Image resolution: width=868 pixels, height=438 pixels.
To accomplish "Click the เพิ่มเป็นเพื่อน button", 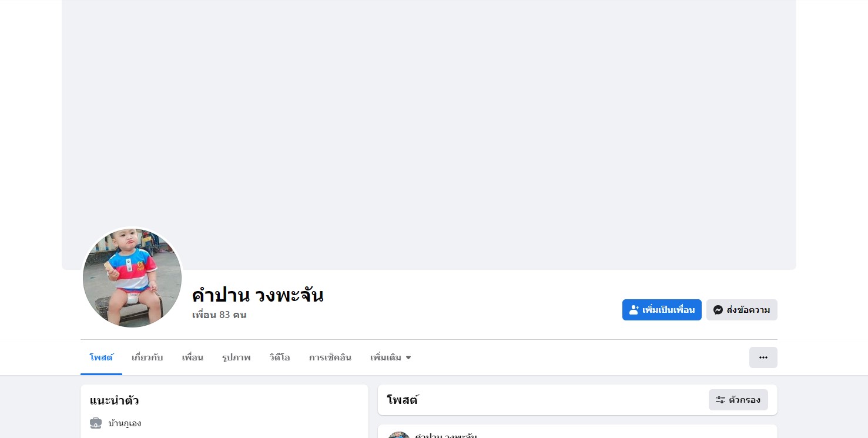I will pos(662,310).
